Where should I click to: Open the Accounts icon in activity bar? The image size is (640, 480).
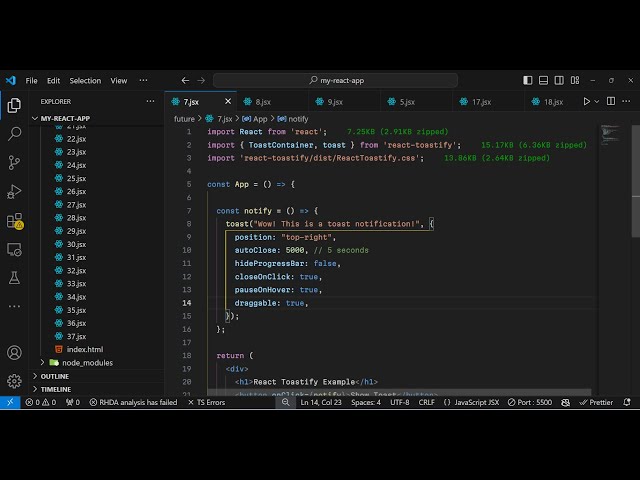coord(14,352)
